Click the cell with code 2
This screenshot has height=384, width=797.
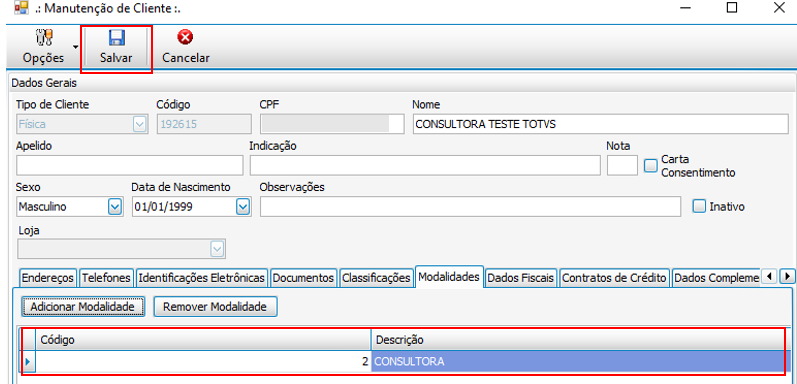[x=203, y=362]
